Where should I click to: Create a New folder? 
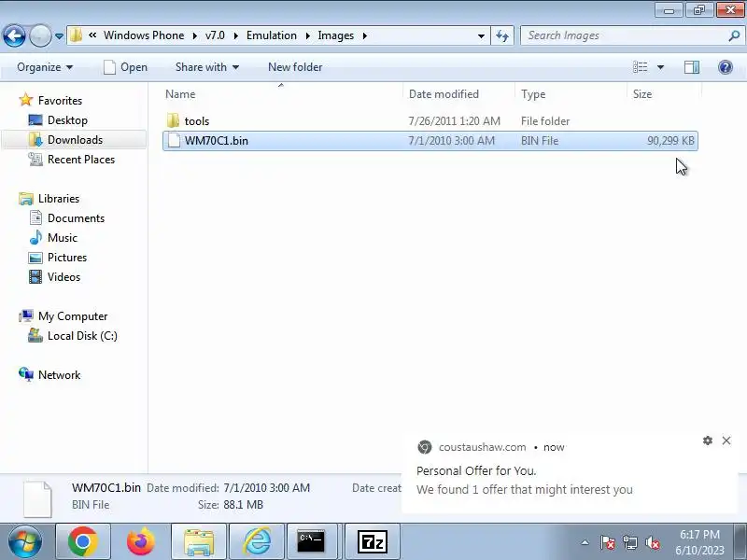[295, 67]
